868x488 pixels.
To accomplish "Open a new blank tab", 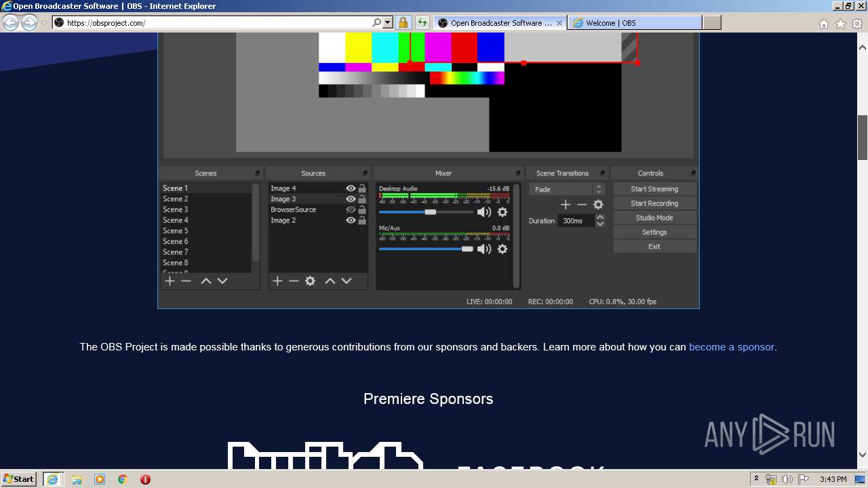I will pos(712,23).
